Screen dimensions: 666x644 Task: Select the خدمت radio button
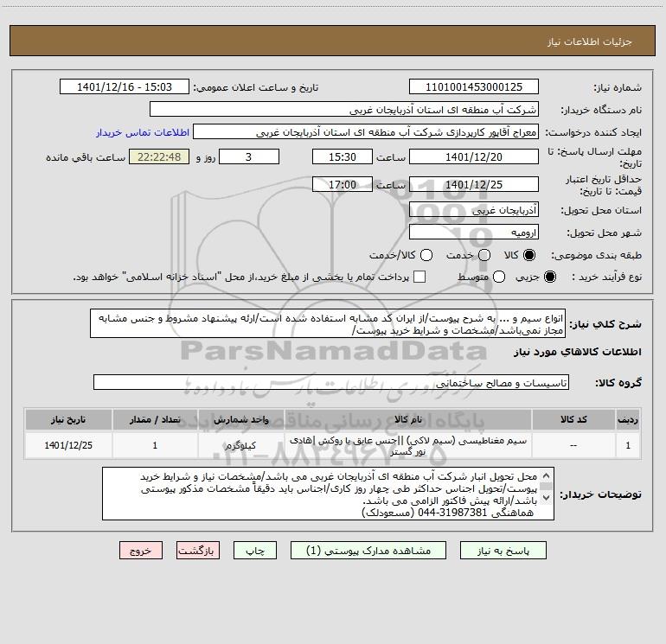484,255
